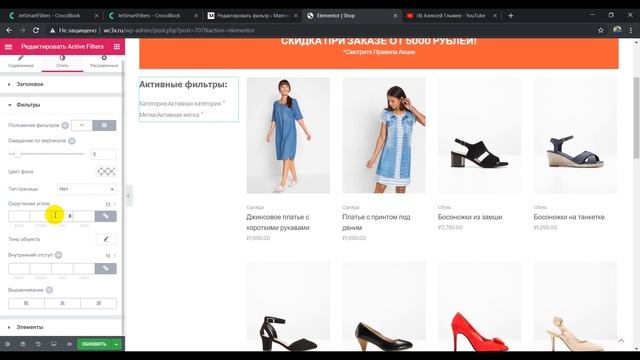Focus the first border radius field
640x360 pixels.
pos(19,216)
